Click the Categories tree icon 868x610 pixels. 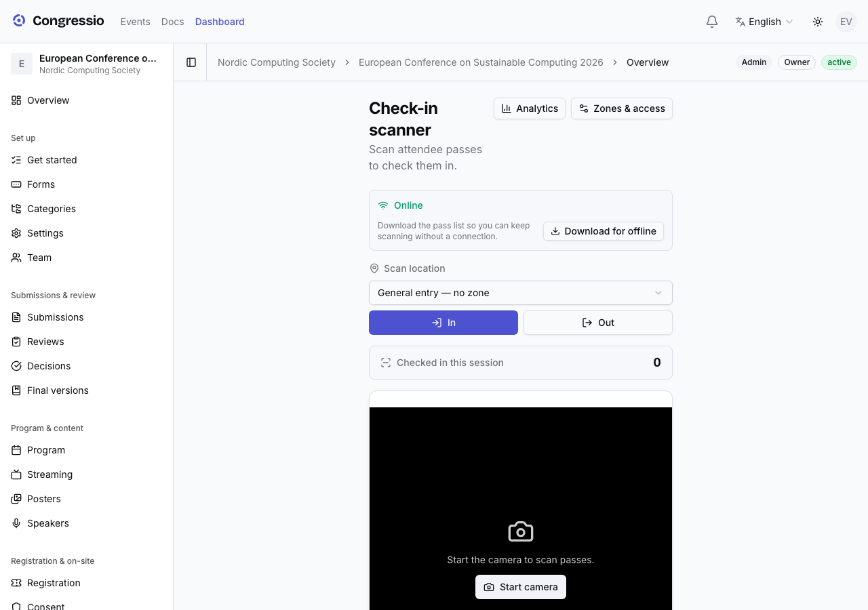point(16,209)
